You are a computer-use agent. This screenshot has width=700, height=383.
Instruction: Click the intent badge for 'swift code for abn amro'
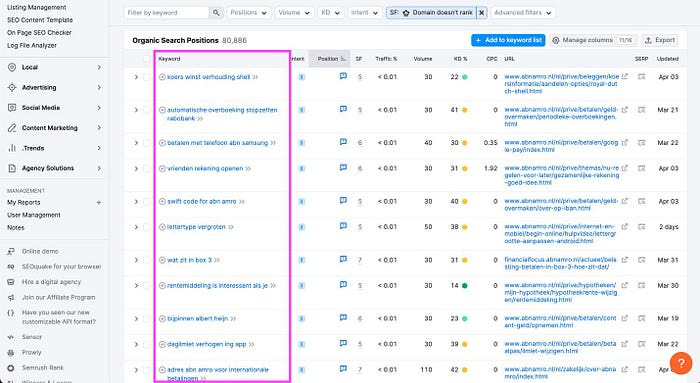tap(301, 201)
